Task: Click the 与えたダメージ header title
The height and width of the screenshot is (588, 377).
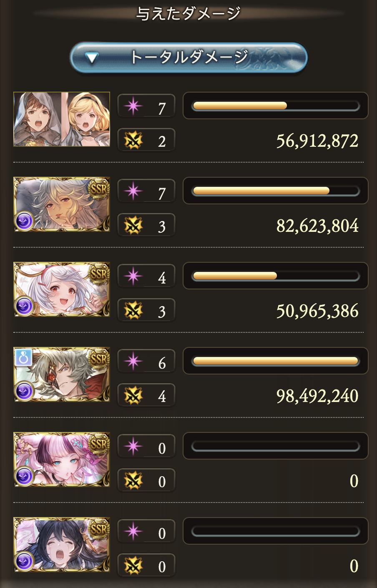Action: click(x=188, y=13)
